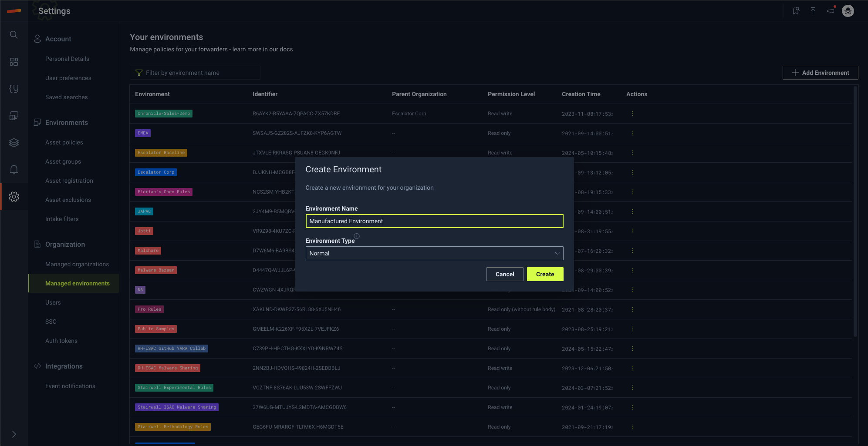Open the user avatar menu
The image size is (868, 446).
pyautogui.click(x=848, y=11)
